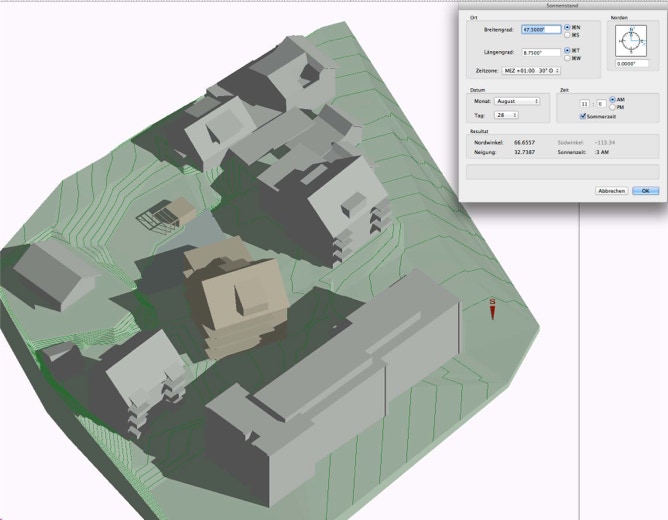Select the W longitude radio button
This screenshot has height=520, width=668.
567,58
